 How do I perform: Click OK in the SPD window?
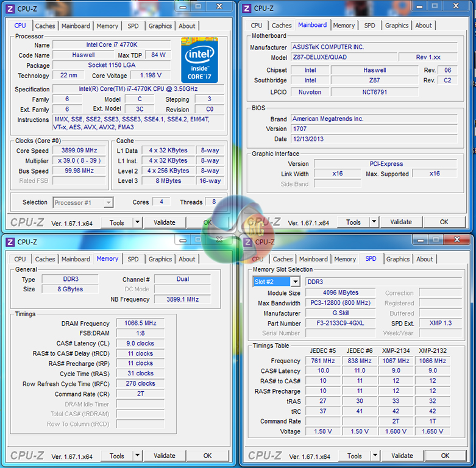(445, 456)
